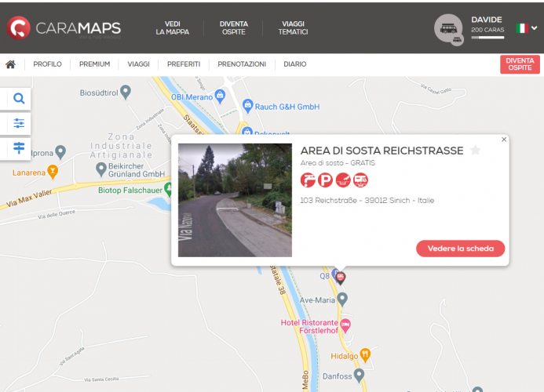
Task: Click the water tap service icon
Action: pos(308,180)
